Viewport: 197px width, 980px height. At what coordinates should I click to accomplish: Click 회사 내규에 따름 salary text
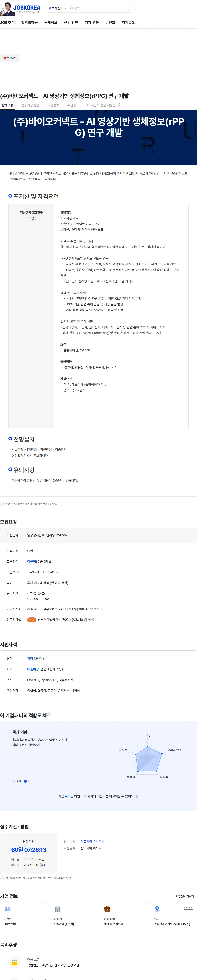[48, 582]
